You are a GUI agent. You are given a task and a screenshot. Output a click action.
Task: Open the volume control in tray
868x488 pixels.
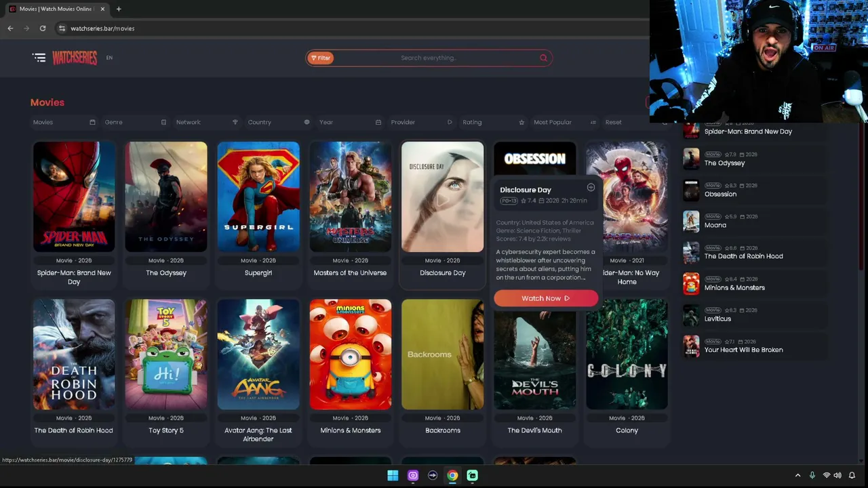click(837, 476)
